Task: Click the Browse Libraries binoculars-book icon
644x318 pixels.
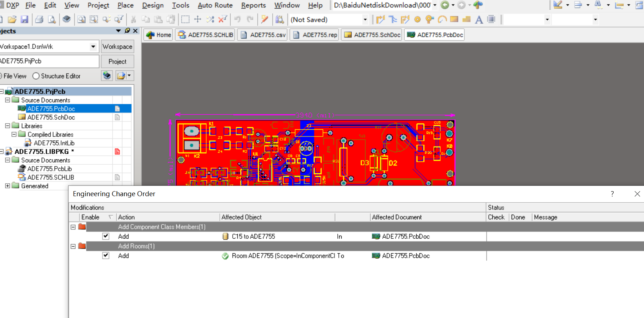Action: click(x=280, y=19)
